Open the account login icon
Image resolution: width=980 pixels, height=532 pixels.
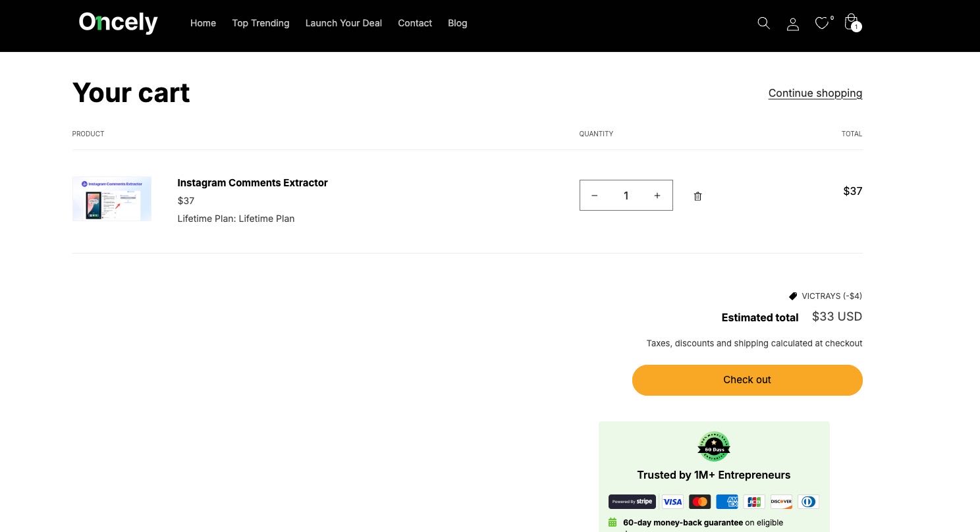pyautogui.click(x=793, y=24)
